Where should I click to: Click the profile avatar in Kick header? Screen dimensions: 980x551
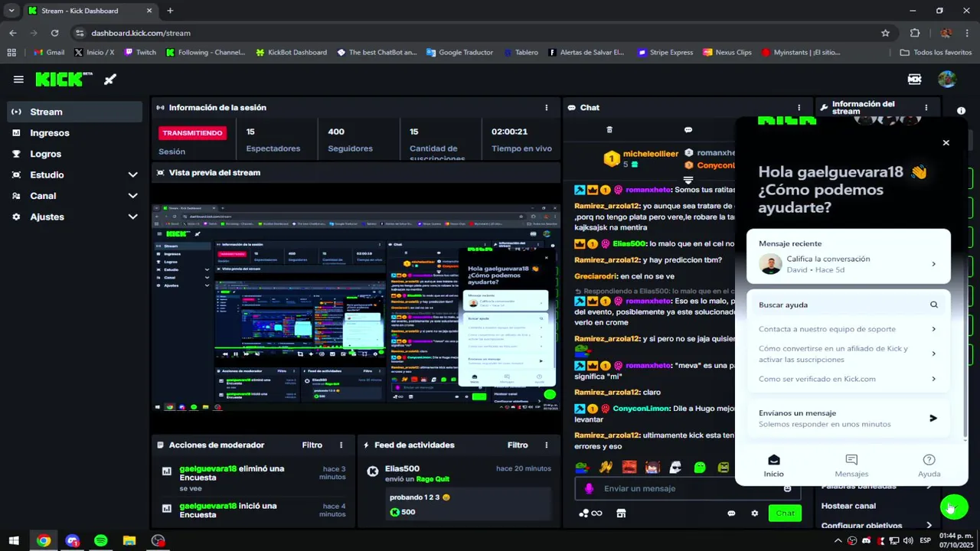(x=947, y=80)
